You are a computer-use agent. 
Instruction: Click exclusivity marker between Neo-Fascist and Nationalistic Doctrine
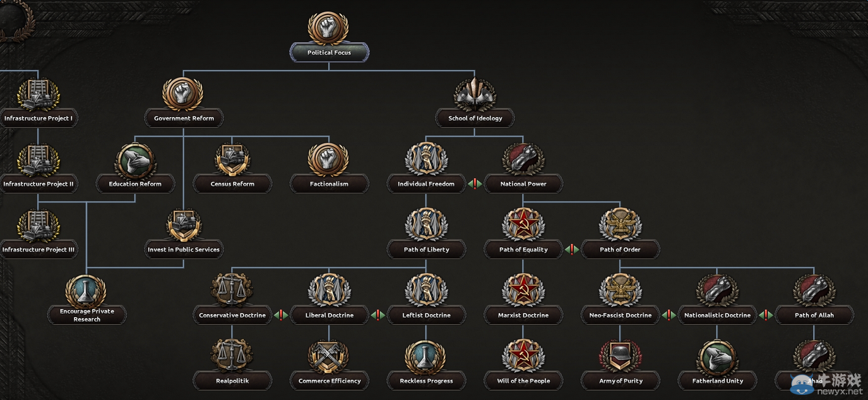669,315
